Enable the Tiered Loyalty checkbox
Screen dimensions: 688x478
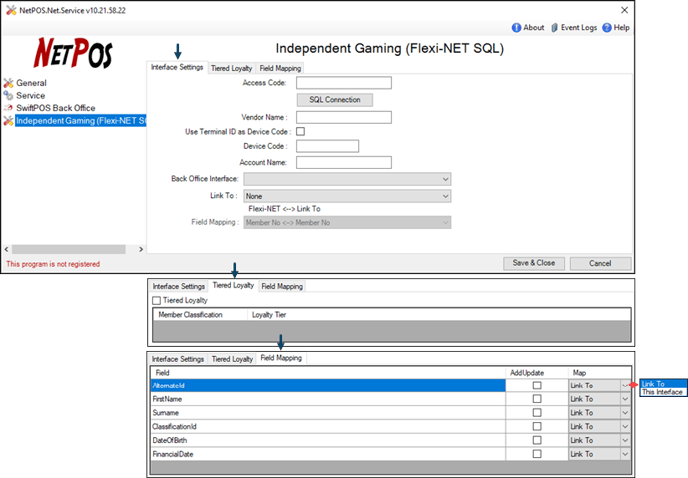click(x=156, y=301)
